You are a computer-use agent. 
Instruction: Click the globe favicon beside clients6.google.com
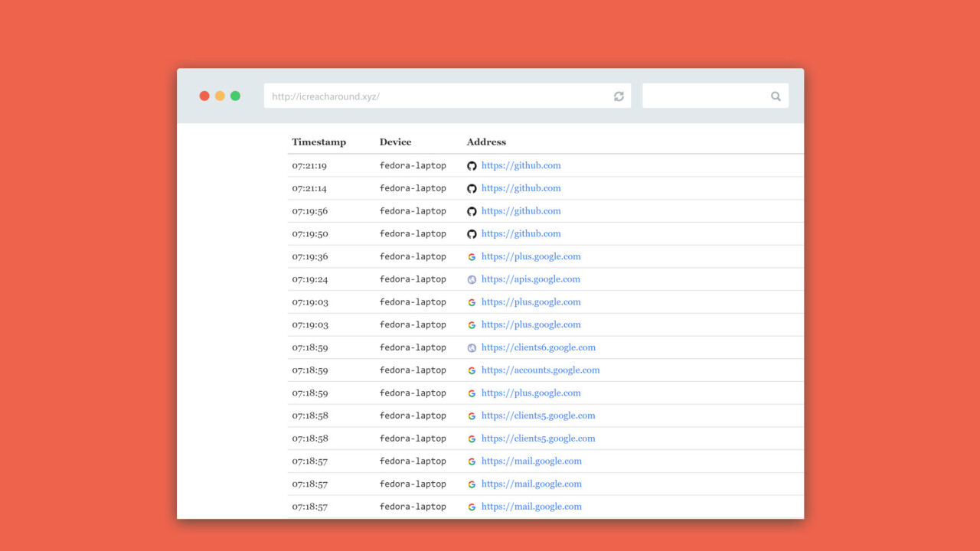tap(472, 347)
